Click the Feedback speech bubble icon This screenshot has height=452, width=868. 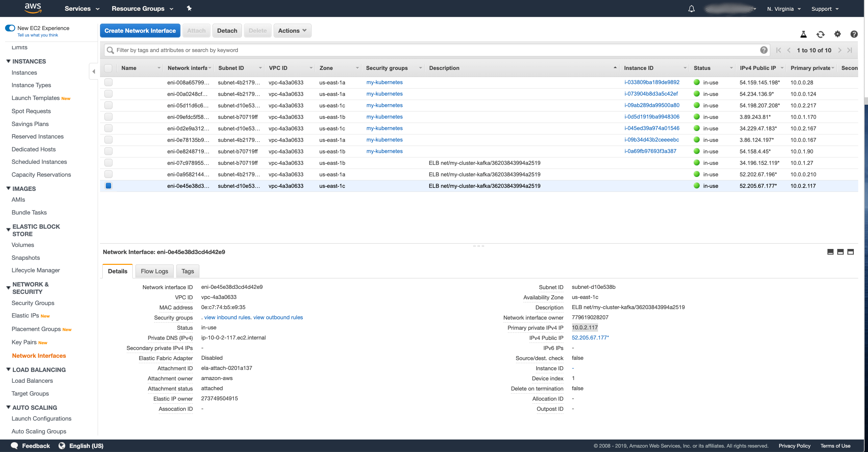pos(15,446)
